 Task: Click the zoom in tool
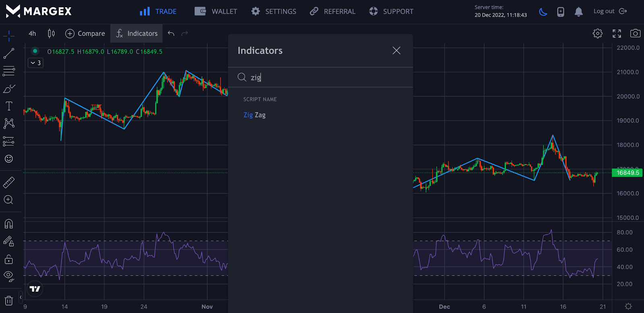click(x=9, y=200)
